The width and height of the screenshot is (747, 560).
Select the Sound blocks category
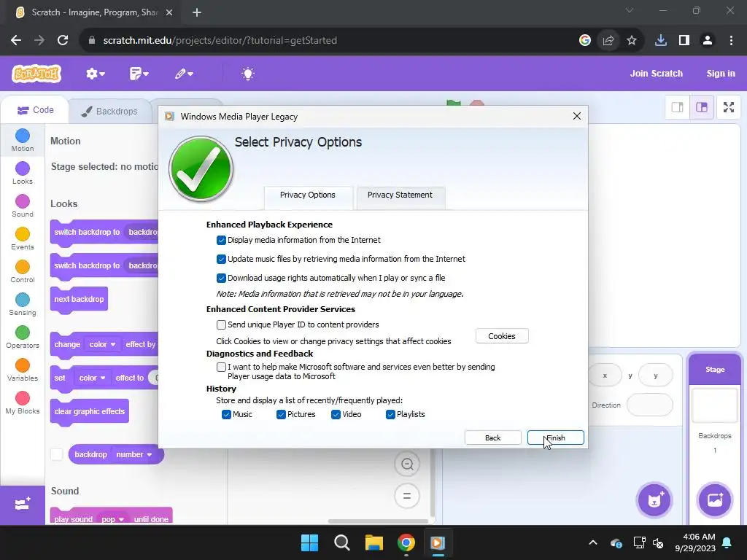(23, 206)
